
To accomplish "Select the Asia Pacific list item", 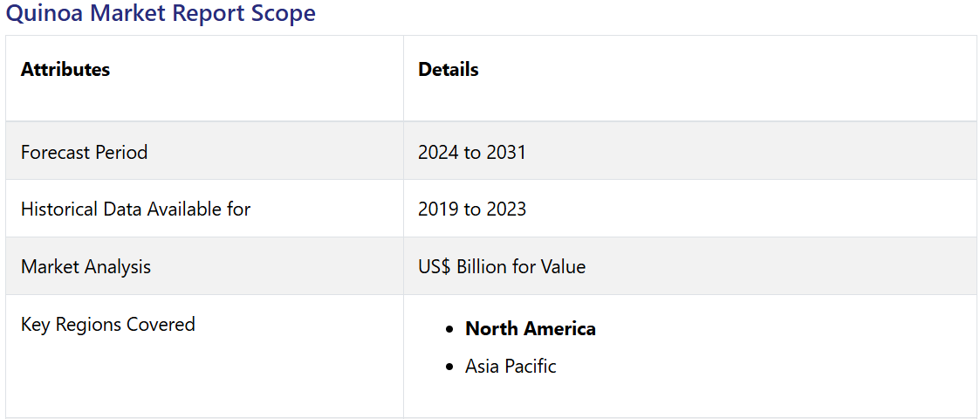I will click(x=511, y=367).
